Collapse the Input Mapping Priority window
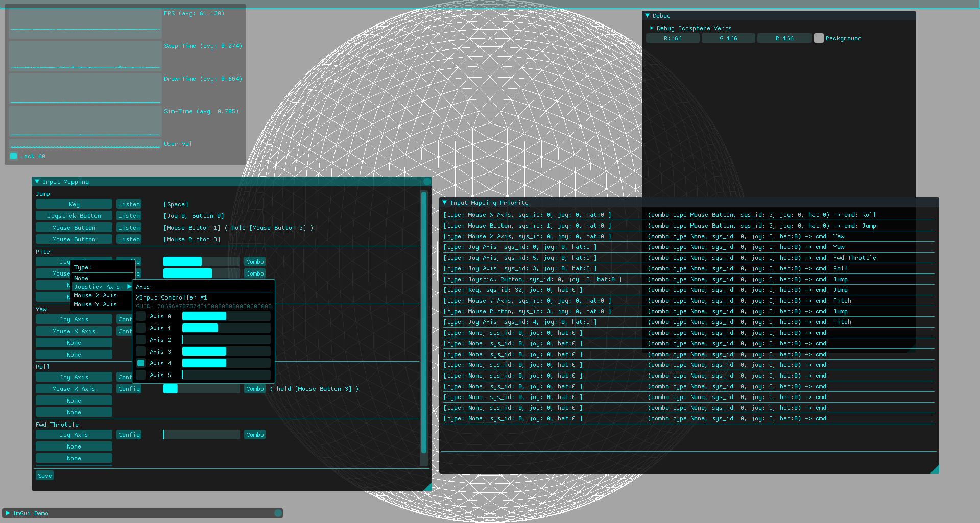The width and height of the screenshot is (980, 523). 445,203
